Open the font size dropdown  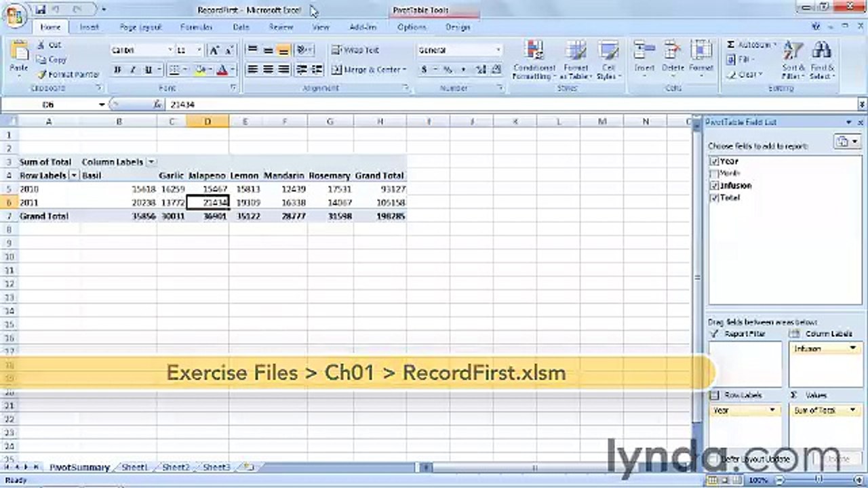[199, 50]
